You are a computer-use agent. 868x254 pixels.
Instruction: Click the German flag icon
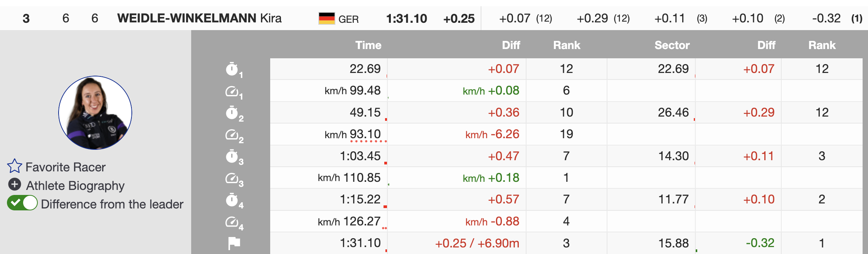(x=326, y=18)
